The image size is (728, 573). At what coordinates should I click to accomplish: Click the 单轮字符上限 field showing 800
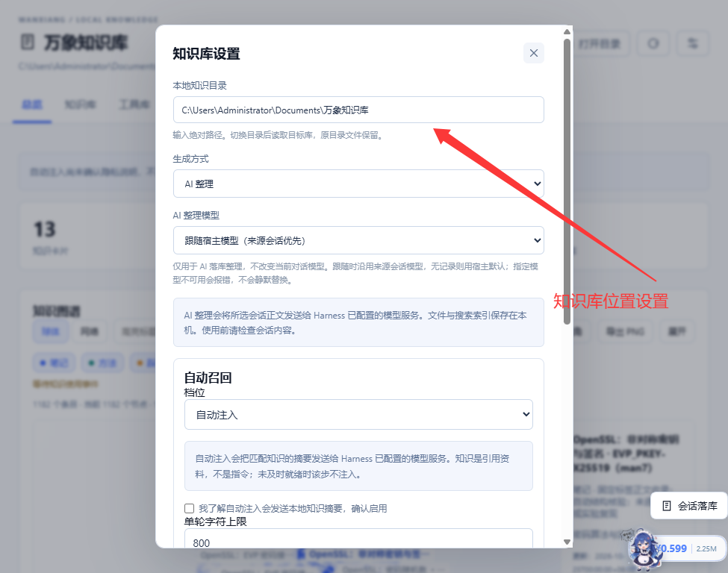[x=358, y=539]
